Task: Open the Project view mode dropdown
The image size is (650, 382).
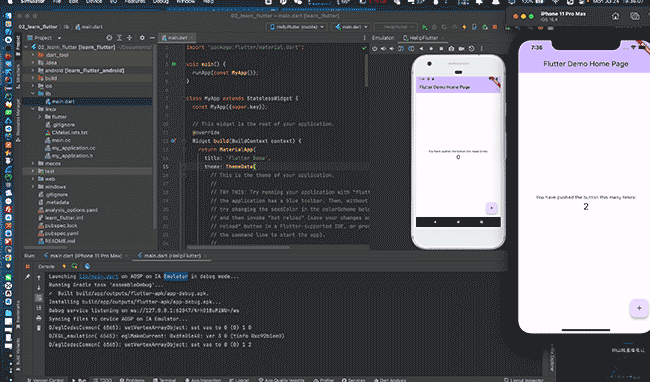Action: [x=44, y=38]
